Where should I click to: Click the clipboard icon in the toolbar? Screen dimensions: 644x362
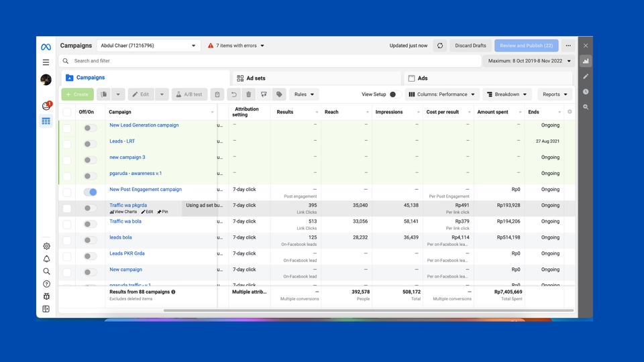click(217, 95)
